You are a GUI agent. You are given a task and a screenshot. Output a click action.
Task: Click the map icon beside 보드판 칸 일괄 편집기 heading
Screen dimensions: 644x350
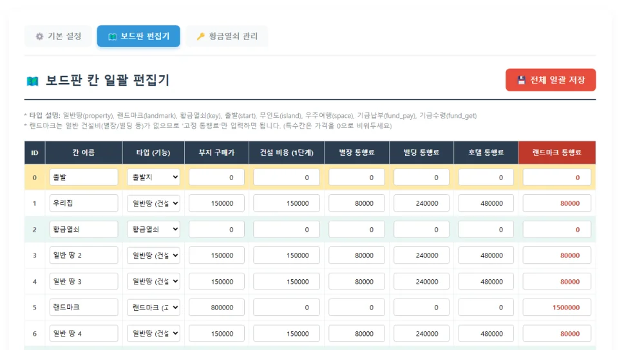32,81
